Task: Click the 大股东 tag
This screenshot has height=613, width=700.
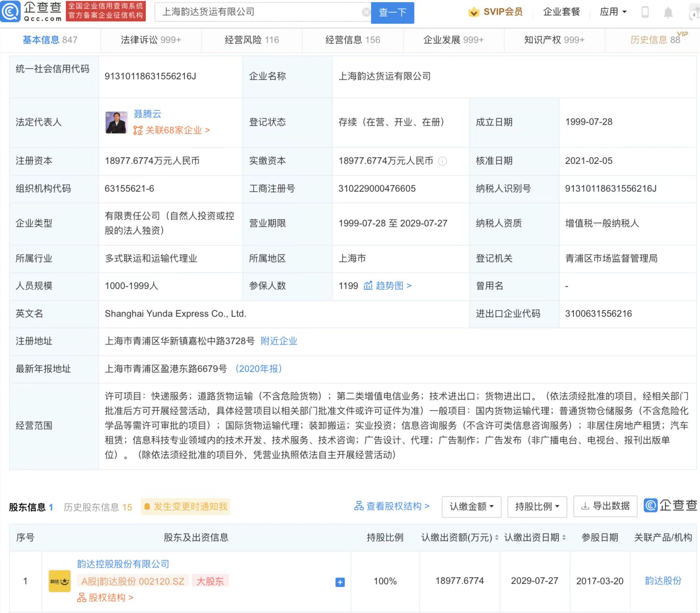Action: tap(210, 581)
